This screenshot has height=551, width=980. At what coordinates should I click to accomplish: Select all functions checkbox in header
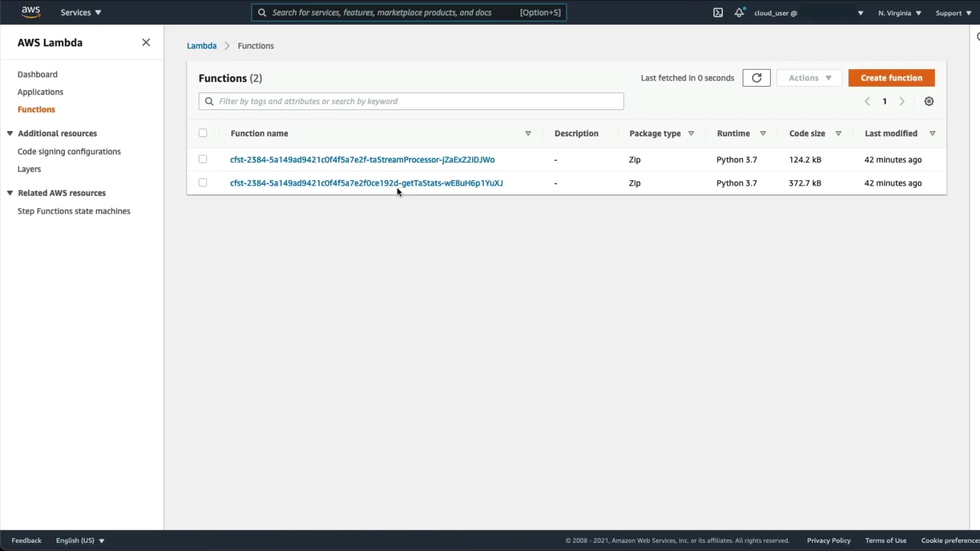click(x=203, y=133)
